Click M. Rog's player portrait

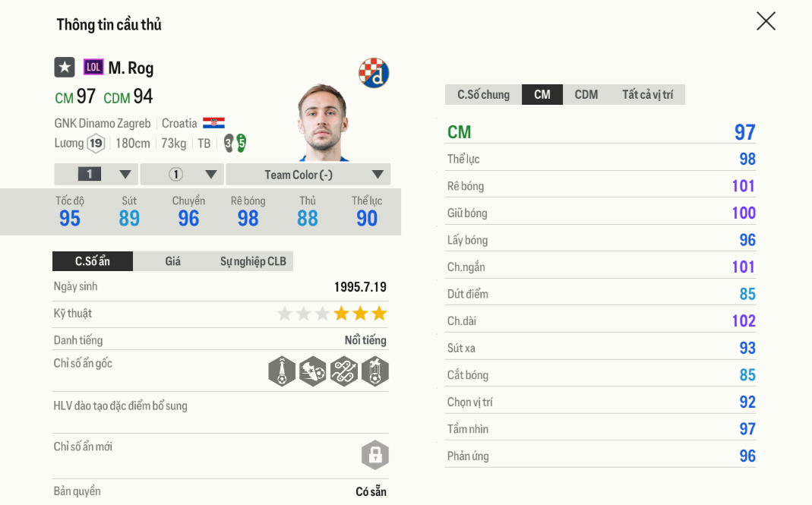coord(323,123)
